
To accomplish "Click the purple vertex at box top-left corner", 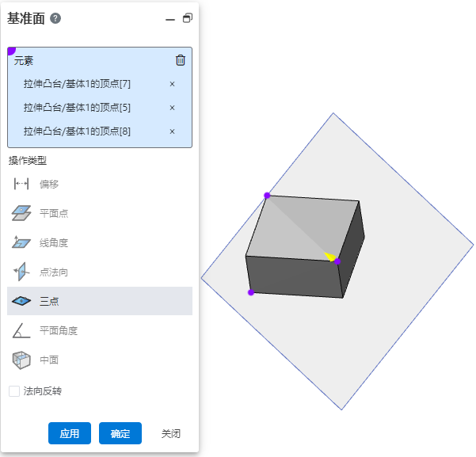I will (267, 196).
